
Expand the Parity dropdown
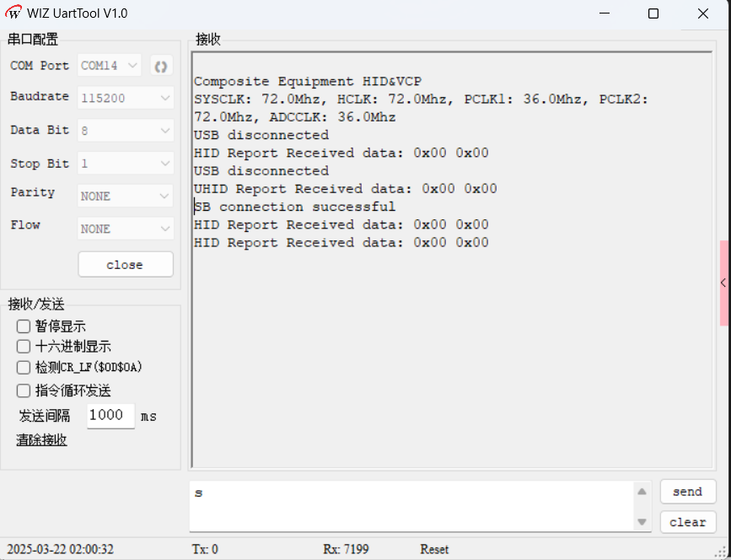(126, 196)
